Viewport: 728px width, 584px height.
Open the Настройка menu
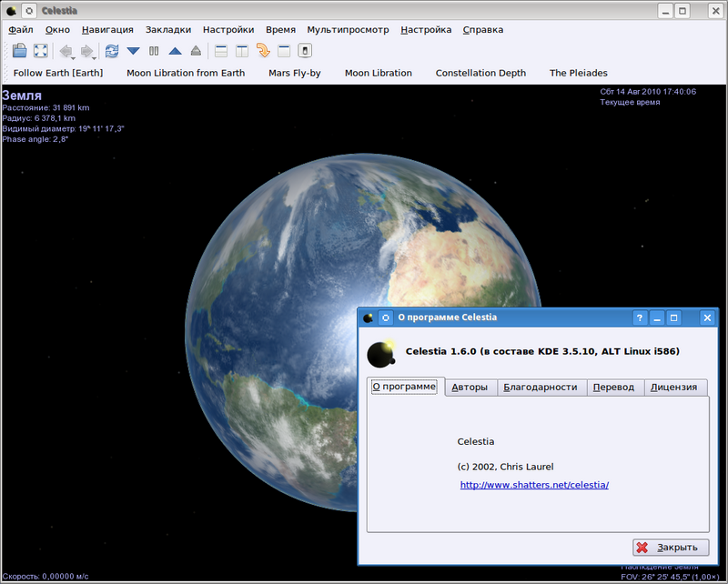click(x=426, y=30)
